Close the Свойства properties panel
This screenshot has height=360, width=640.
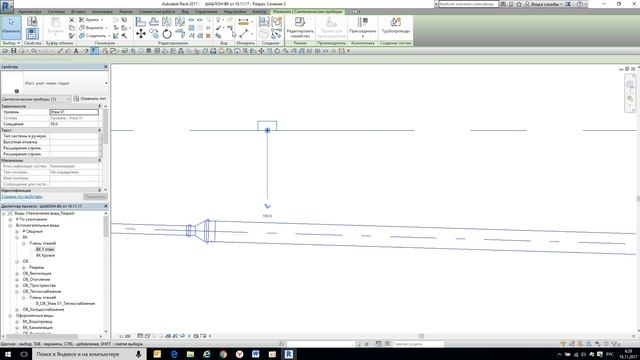[106, 67]
